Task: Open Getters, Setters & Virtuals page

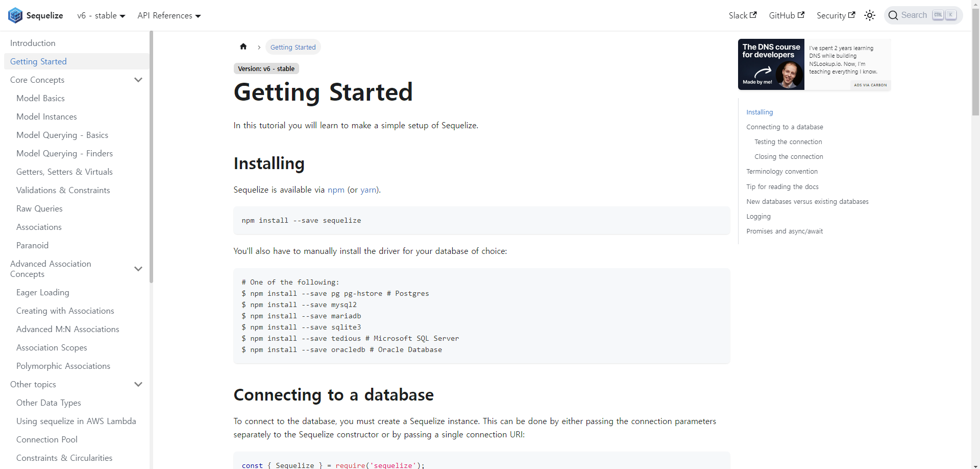Action: 64,172
